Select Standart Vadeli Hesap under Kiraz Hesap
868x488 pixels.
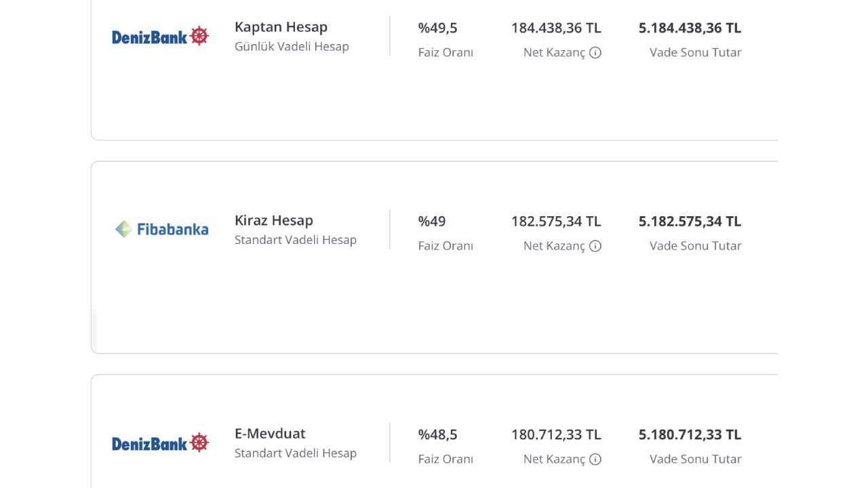coord(296,240)
